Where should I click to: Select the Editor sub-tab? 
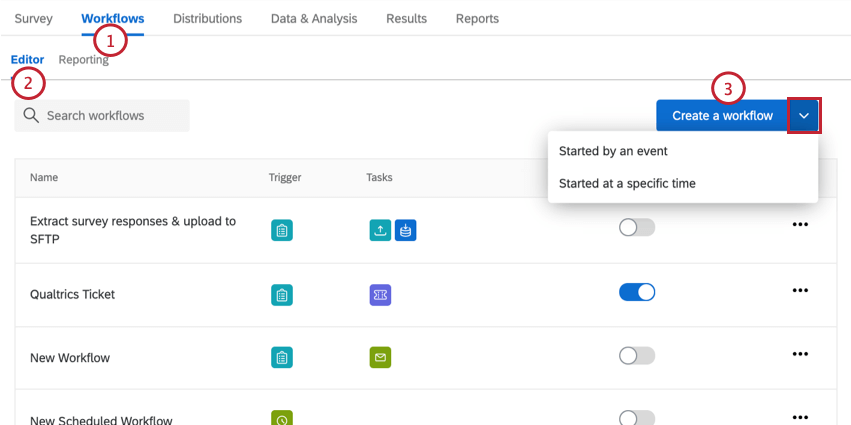(28, 60)
